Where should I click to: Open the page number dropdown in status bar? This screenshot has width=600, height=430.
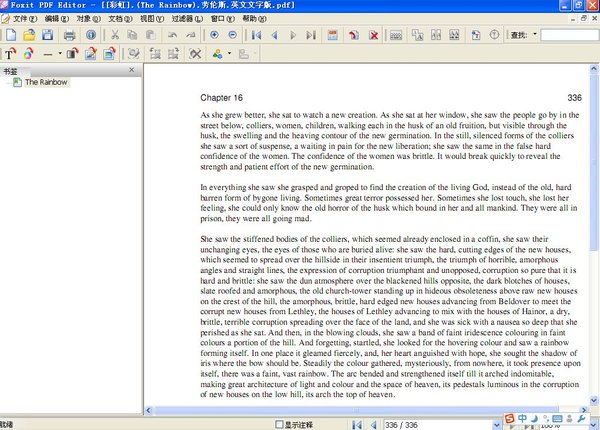[x=497, y=425]
